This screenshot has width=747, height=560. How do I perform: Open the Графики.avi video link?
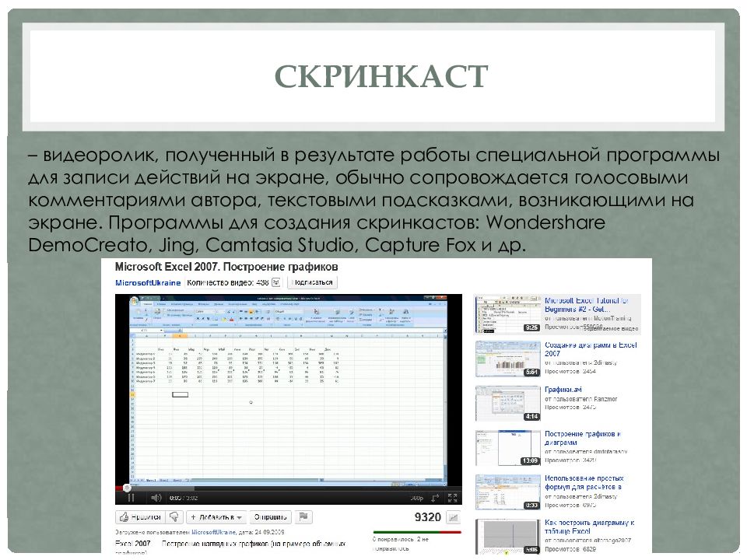(563, 390)
